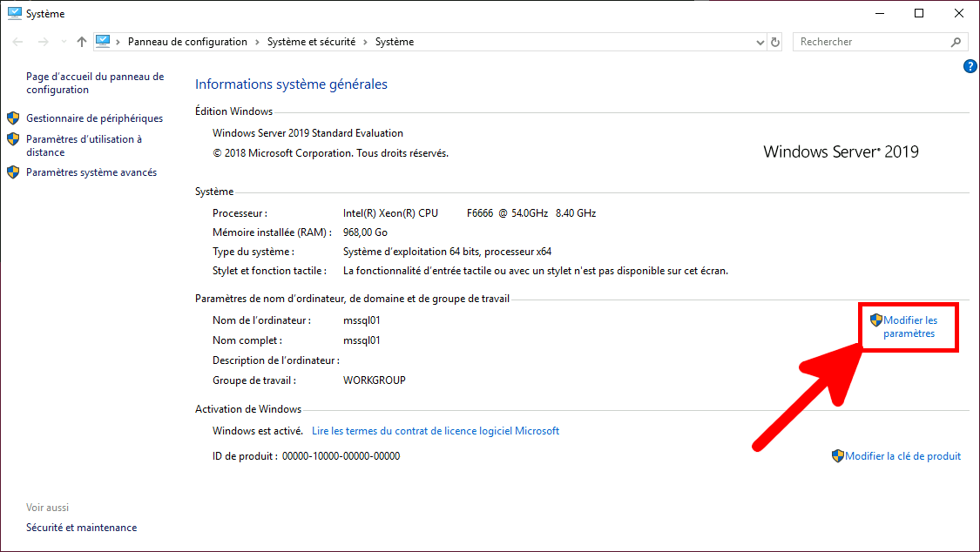The image size is (980, 552).
Task: Click the Back navigation arrow
Action: tap(18, 42)
